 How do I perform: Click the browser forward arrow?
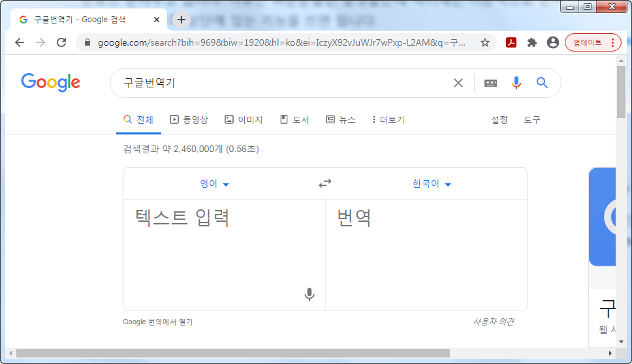click(x=40, y=42)
